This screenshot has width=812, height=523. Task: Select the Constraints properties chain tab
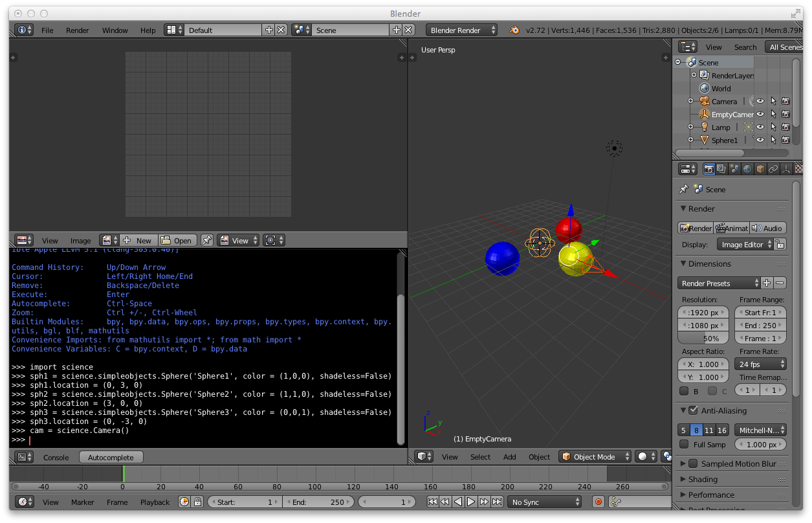[x=773, y=169]
